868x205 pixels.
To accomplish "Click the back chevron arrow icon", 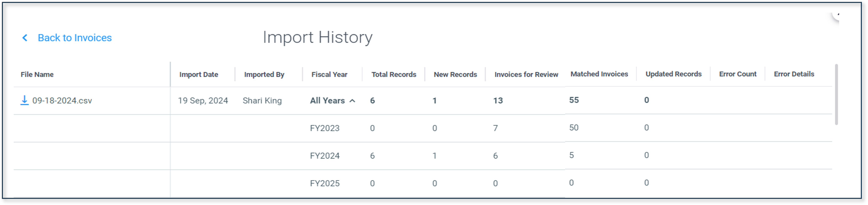I will [25, 38].
